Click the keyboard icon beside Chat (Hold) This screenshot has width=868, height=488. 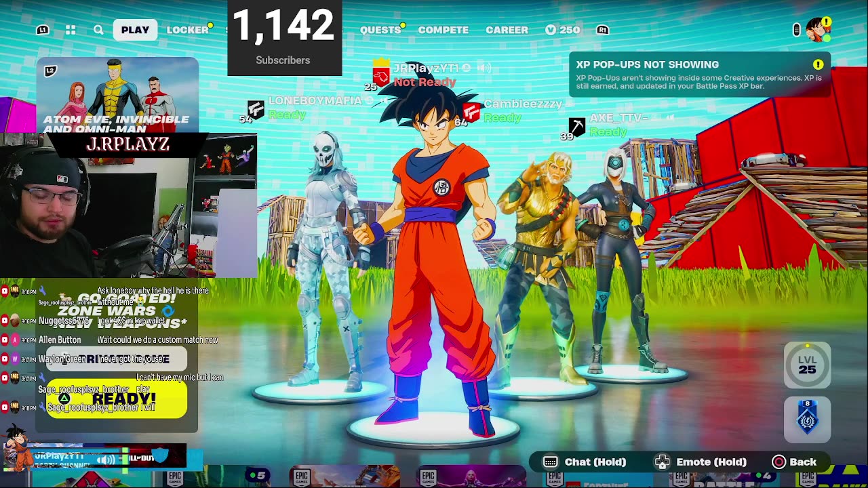tap(551, 462)
